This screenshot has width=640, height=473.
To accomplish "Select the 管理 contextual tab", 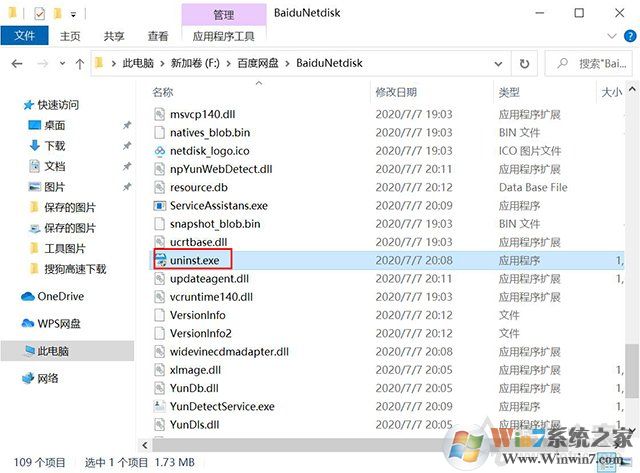I will [224, 15].
